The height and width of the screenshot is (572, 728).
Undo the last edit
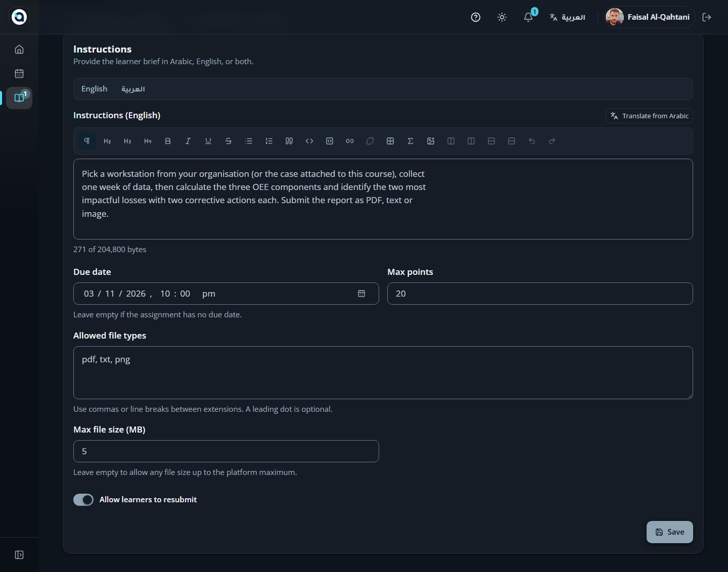click(532, 141)
